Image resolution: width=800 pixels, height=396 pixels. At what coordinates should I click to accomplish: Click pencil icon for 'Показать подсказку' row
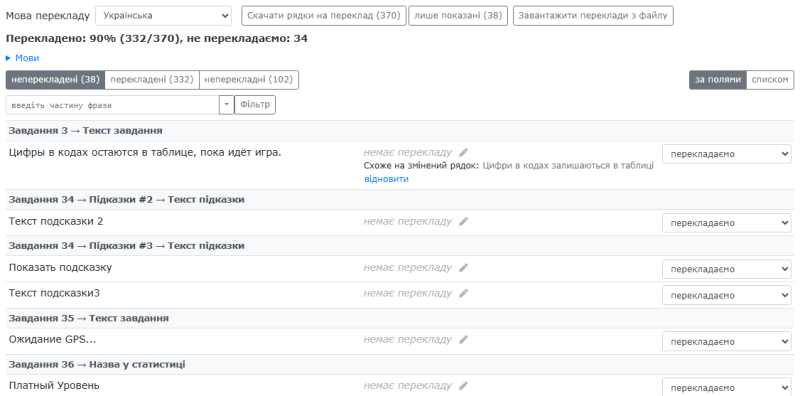[463, 268]
